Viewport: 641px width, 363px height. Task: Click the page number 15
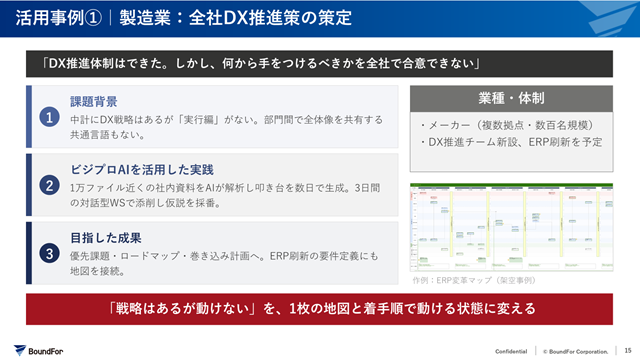[628, 351]
